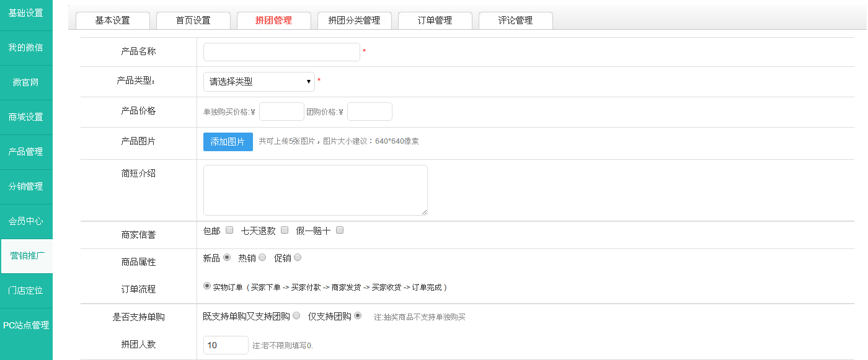This screenshot has height=360, width=868.
Task: Select the 热销 radio button
Action: click(x=262, y=258)
